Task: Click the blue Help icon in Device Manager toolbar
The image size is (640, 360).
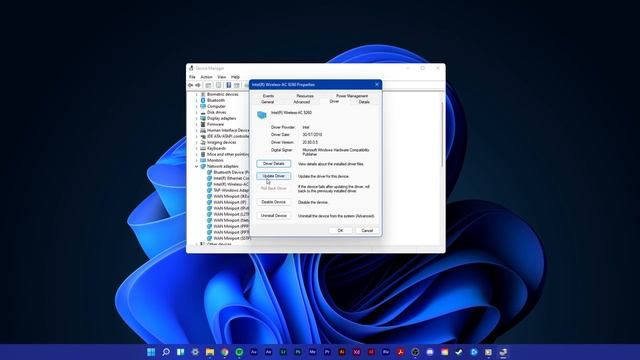Action: 229,85
